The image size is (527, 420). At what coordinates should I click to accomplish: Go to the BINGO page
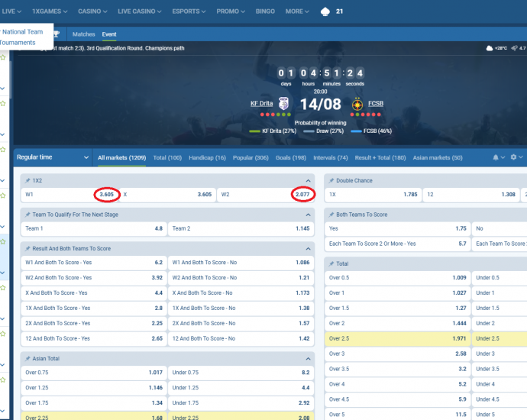(x=265, y=11)
